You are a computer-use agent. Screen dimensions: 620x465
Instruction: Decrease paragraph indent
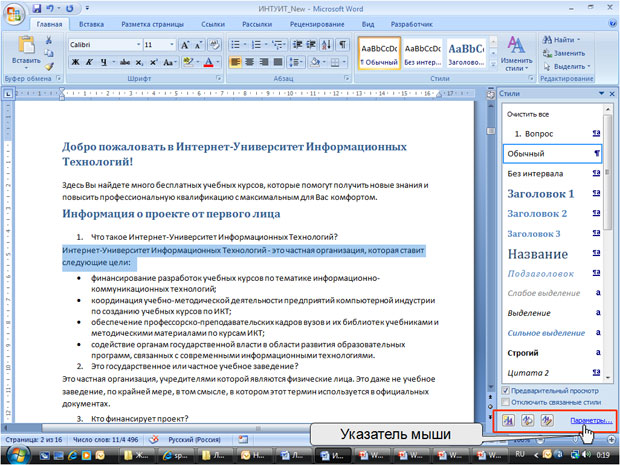297,45
